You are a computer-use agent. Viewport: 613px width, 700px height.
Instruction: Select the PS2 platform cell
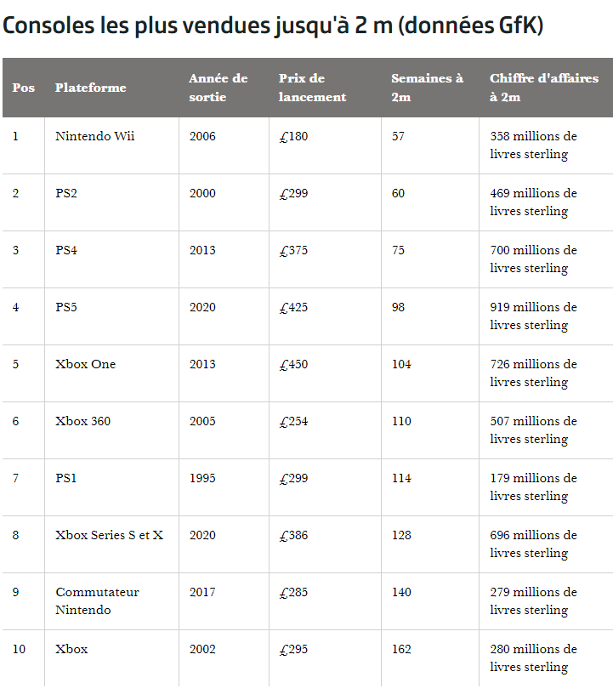66,193
